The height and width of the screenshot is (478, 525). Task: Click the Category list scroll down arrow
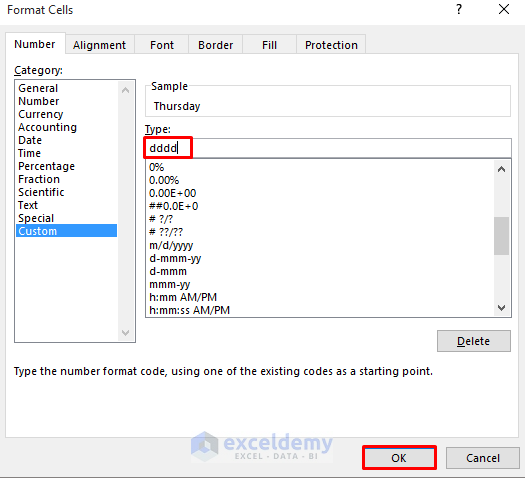(x=126, y=333)
